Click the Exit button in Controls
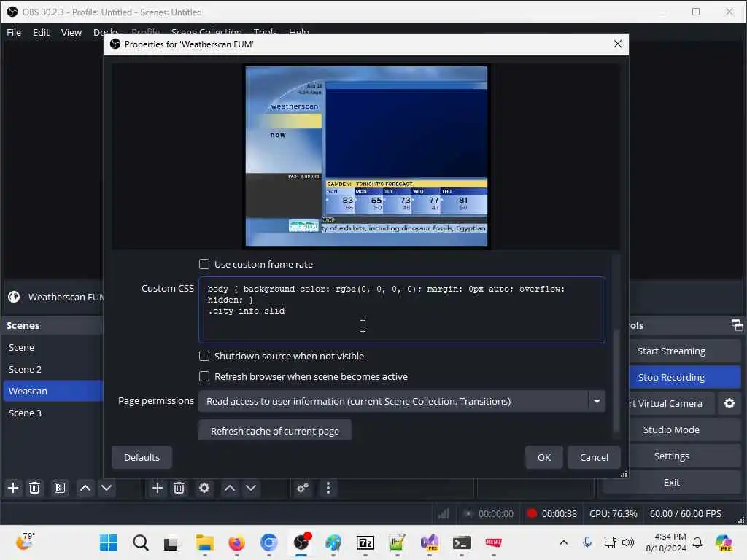 pyautogui.click(x=671, y=483)
